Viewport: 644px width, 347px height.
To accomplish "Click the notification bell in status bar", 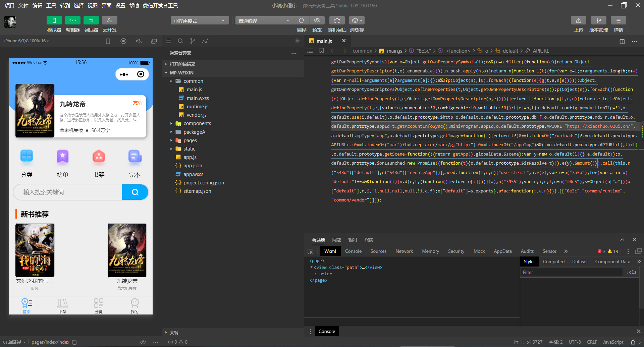I will coord(633,342).
